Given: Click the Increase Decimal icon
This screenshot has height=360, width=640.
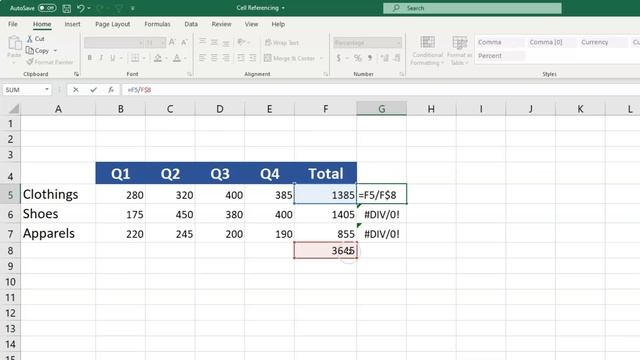Looking at the screenshot, I should pos(384,58).
